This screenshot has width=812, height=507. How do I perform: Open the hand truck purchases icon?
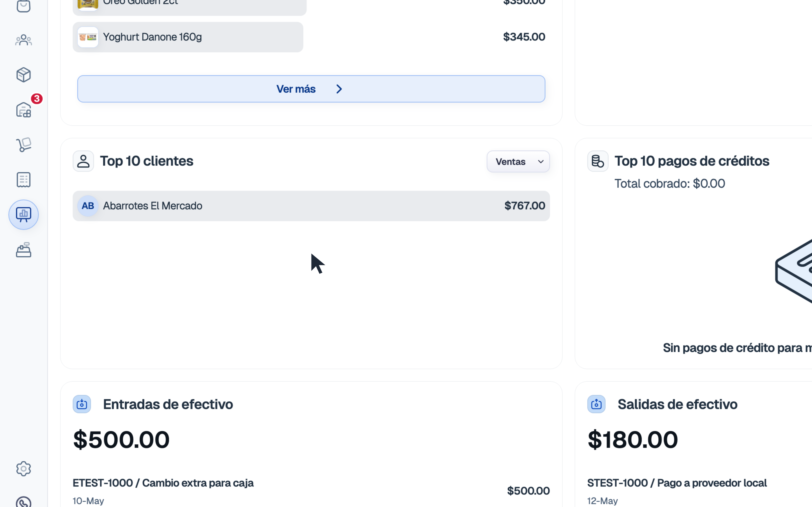(x=23, y=144)
